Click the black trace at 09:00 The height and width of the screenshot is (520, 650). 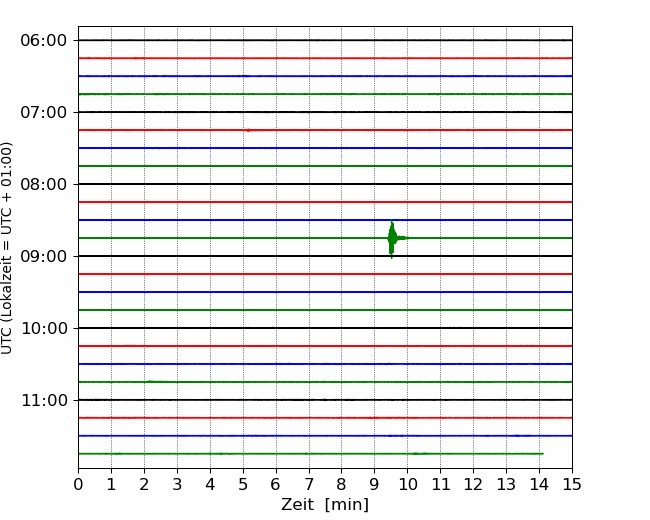pos(325,256)
